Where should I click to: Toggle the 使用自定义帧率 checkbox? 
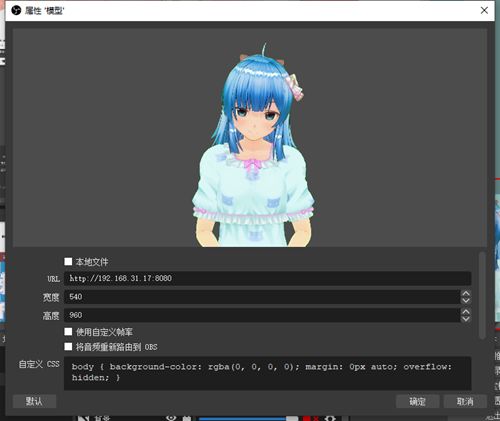pyautogui.click(x=68, y=331)
